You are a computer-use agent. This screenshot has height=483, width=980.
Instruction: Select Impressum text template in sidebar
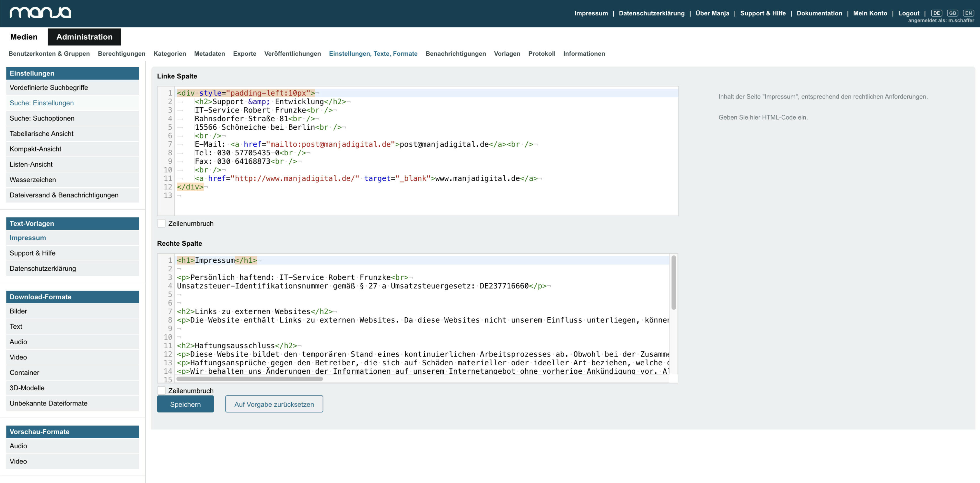click(72, 238)
